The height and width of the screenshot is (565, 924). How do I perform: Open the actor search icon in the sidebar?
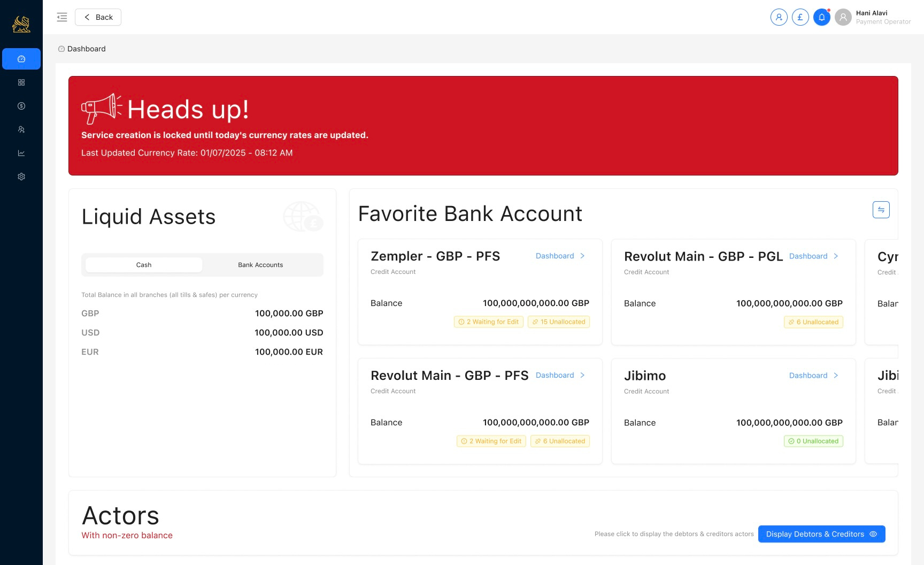(21, 129)
